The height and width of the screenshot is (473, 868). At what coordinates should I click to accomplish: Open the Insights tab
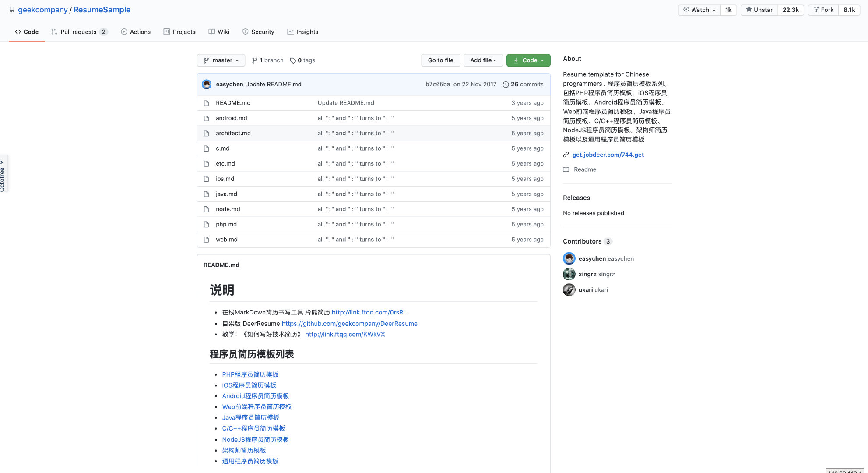tap(303, 32)
